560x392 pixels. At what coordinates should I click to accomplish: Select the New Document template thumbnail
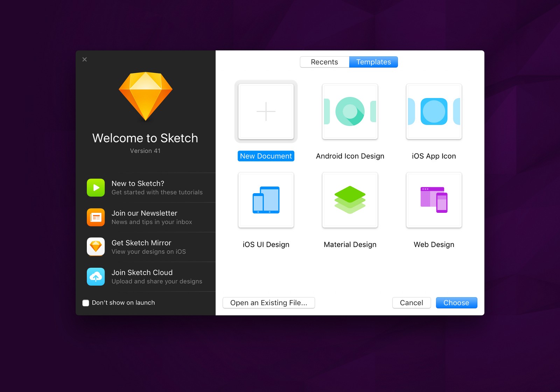click(x=266, y=112)
